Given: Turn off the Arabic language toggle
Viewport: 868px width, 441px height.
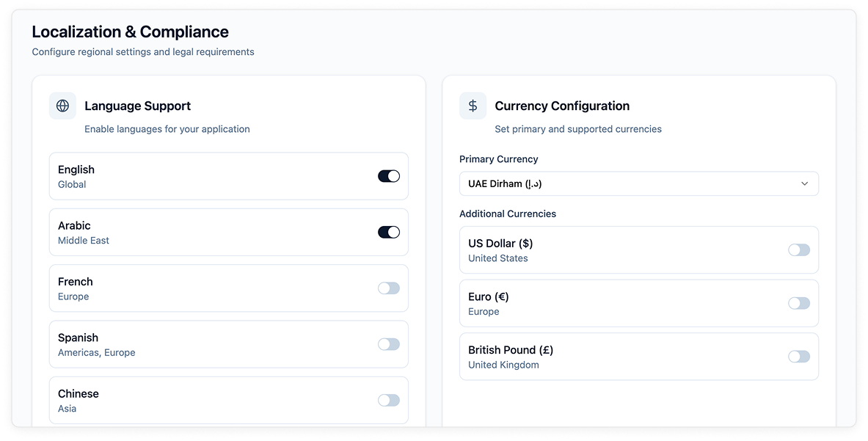Looking at the screenshot, I should pos(389,232).
